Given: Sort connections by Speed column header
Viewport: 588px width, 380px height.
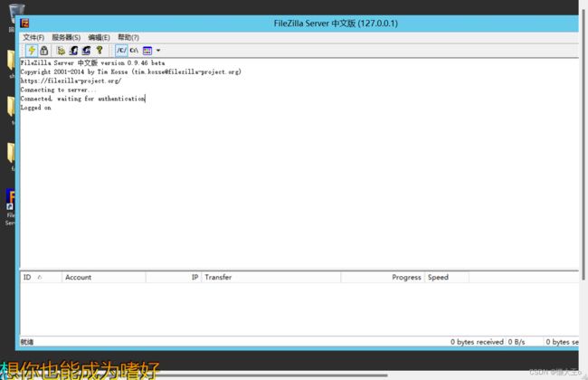Looking at the screenshot, I should [447, 277].
